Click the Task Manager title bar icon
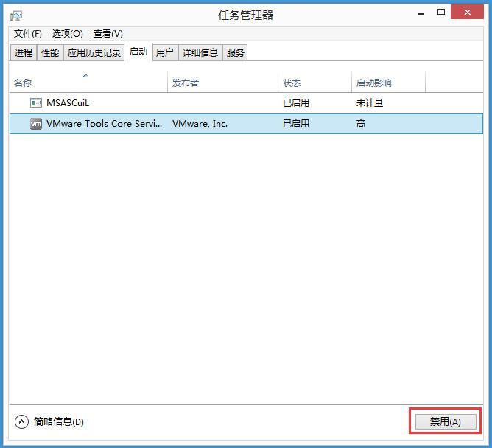 coord(15,15)
